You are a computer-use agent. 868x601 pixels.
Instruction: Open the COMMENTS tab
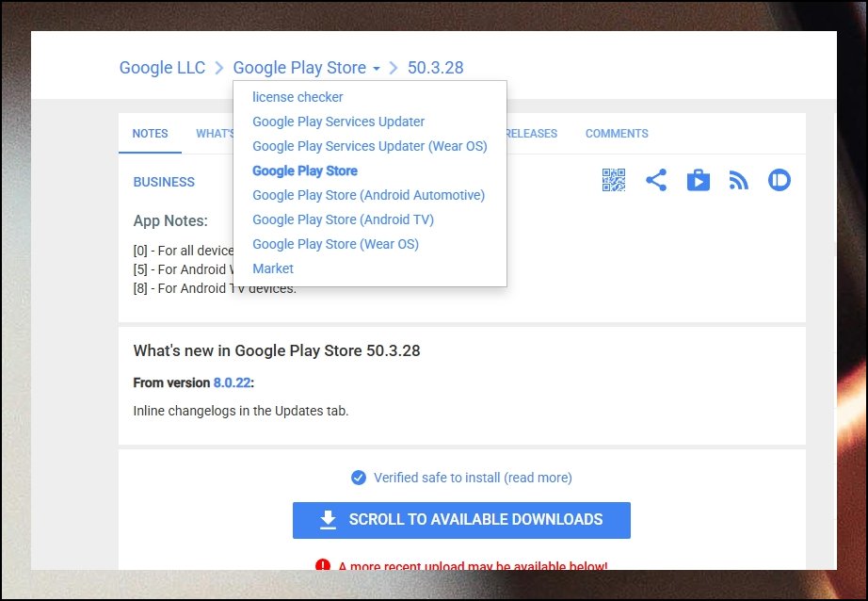click(x=617, y=134)
